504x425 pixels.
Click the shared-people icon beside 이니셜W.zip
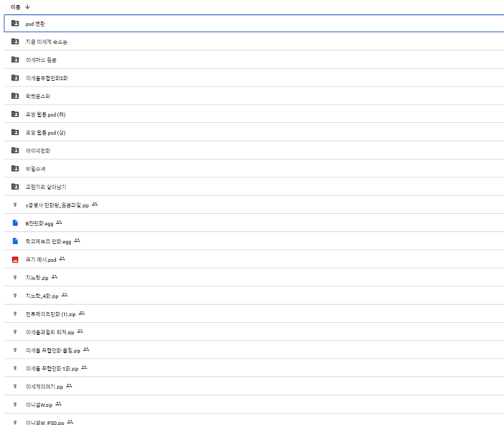59,404
